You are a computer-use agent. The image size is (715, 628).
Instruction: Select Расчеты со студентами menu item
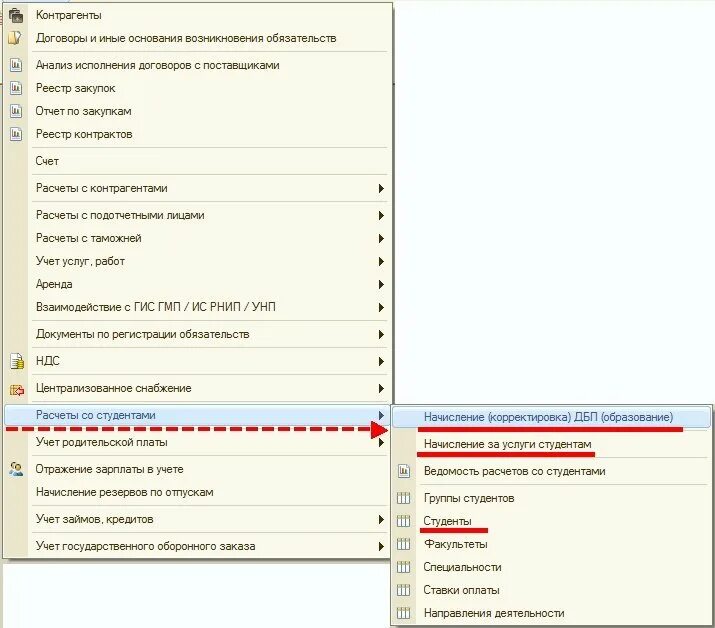tap(197, 415)
